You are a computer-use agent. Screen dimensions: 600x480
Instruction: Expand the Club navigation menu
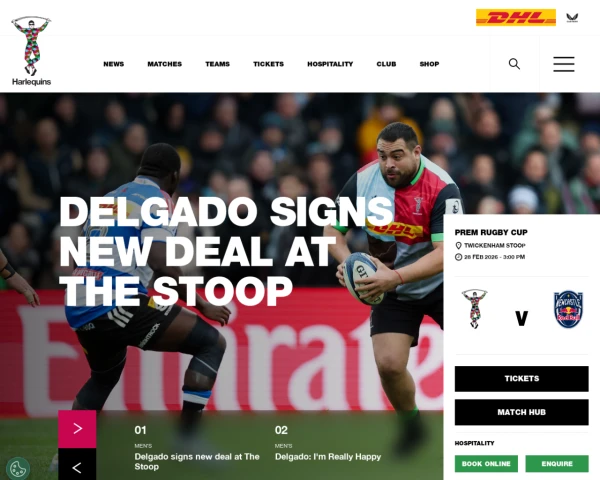[386, 64]
